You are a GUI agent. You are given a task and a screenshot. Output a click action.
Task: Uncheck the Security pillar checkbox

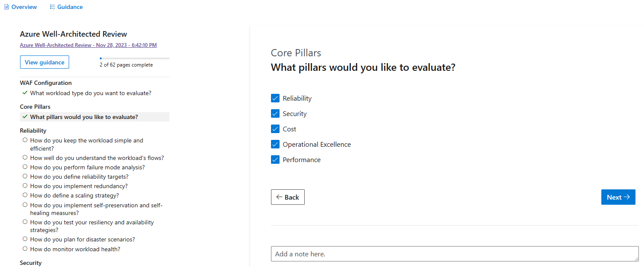275,113
